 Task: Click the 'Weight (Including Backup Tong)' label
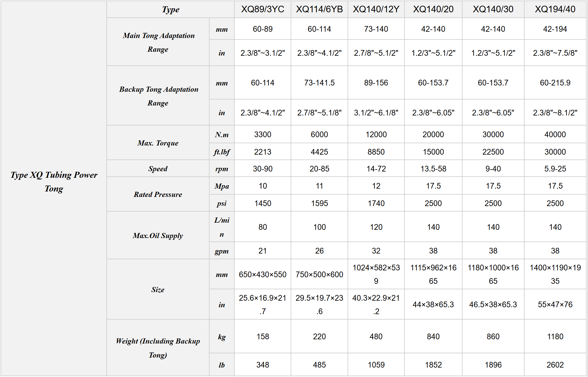pyautogui.click(x=158, y=348)
